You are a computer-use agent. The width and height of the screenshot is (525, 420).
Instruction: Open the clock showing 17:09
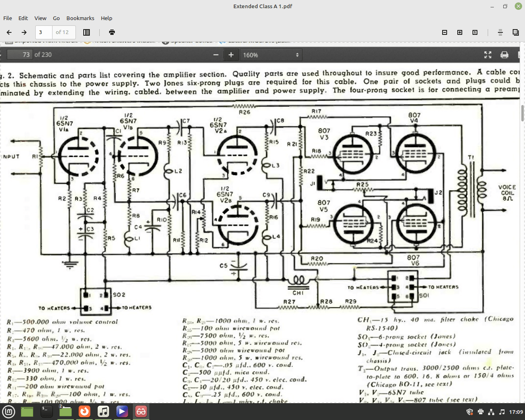(x=516, y=412)
